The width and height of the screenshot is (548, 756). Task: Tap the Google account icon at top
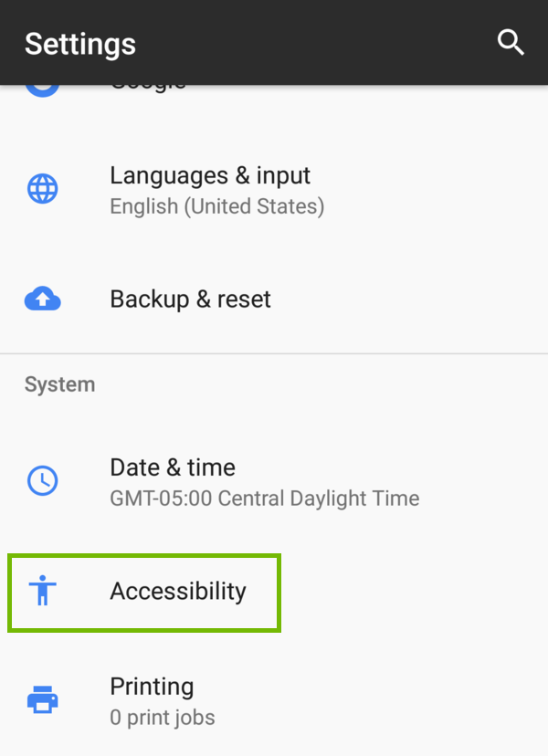pos(43,82)
